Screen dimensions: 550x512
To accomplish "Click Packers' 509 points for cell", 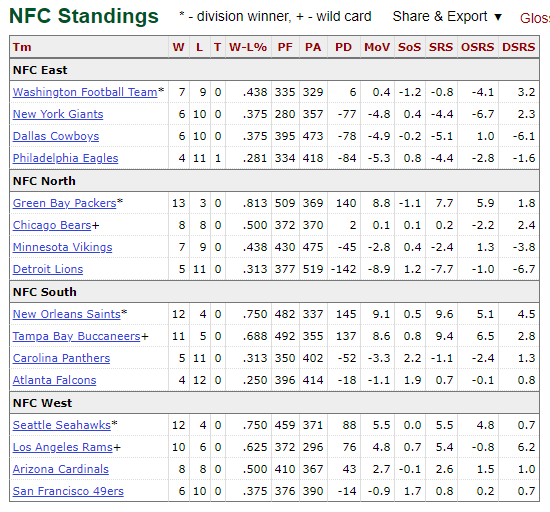I will [x=285, y=203].
